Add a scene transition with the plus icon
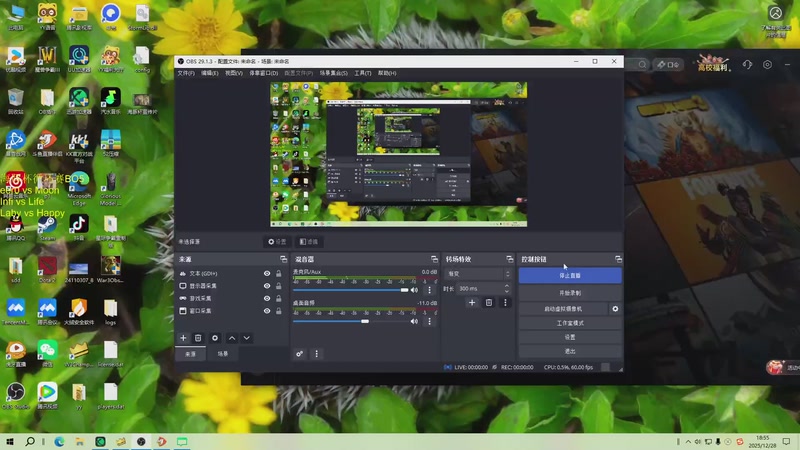800x450 pixels. pyautogui.click(x=472, y=302)
